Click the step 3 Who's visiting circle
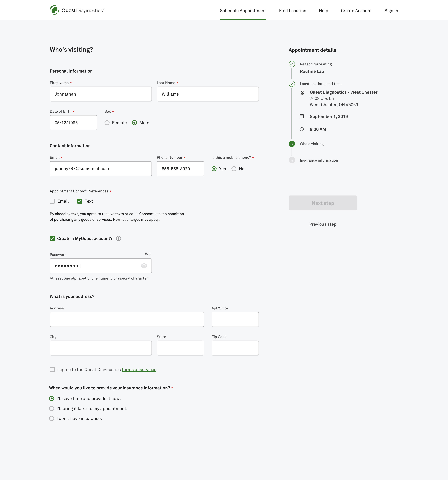448x480 pixels. tap(292, 144)
